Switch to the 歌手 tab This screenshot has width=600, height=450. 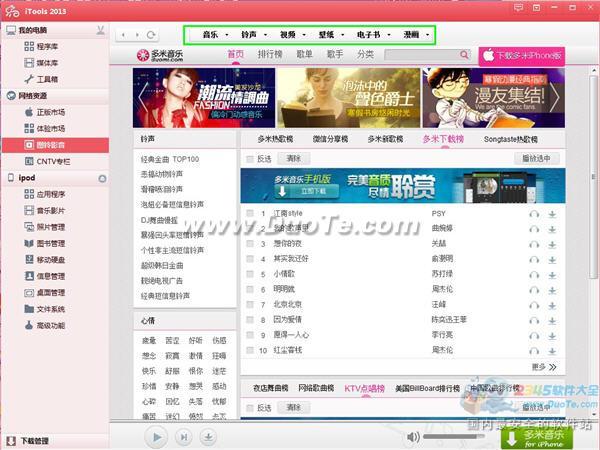(335, 55)
